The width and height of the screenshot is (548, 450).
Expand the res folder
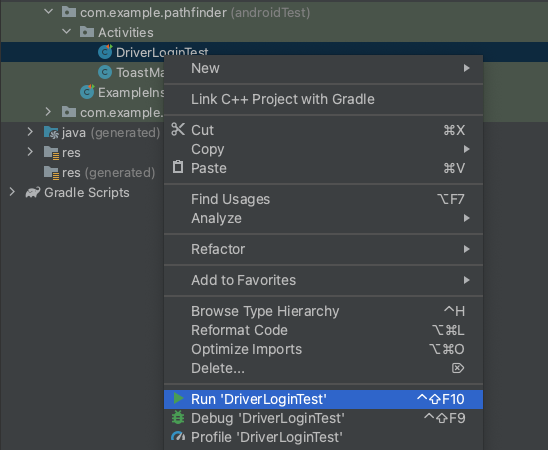click(30, 152)
